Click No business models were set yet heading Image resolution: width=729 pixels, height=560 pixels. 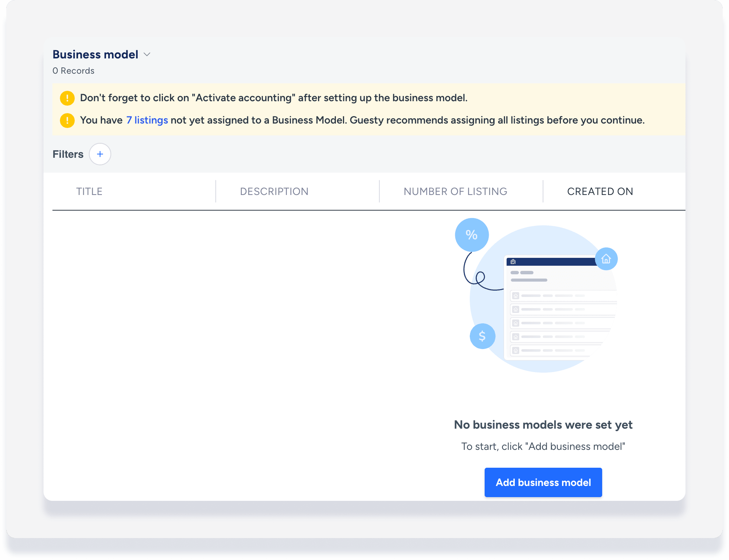coord(543,425)
